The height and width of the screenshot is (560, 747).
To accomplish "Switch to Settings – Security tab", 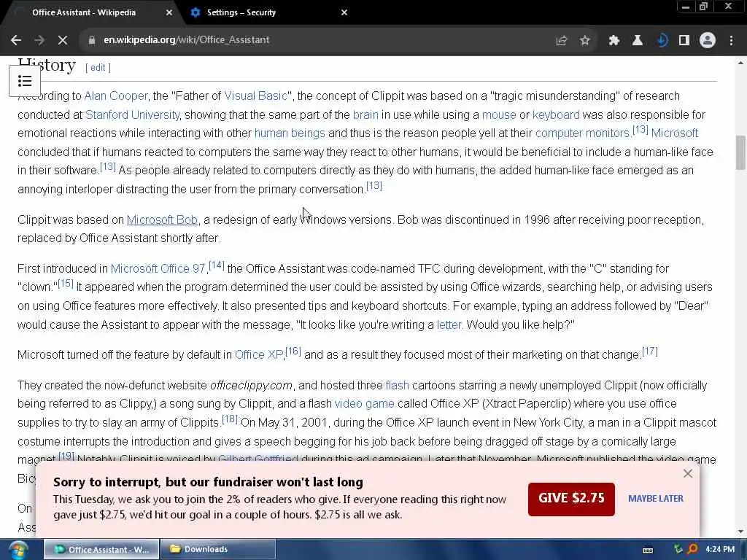I will tap(241, 12).
